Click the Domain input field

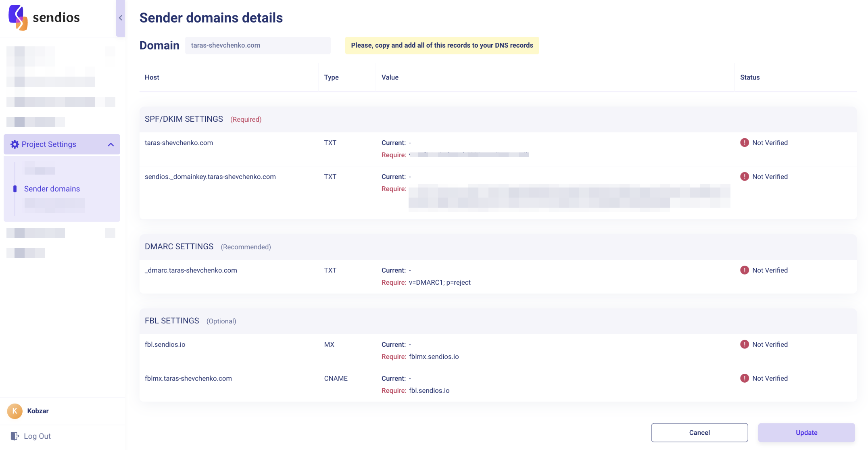tap(258, 45)
